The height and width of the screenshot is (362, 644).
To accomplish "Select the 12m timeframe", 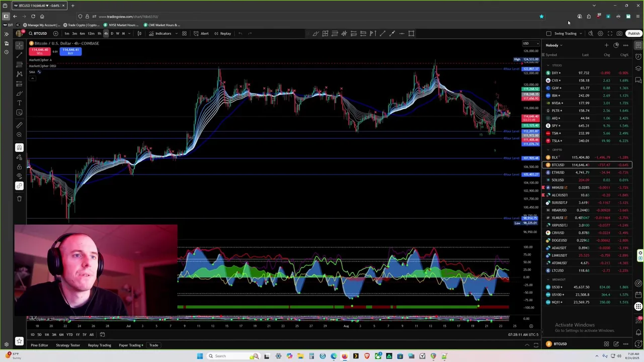I will (91, 34).
